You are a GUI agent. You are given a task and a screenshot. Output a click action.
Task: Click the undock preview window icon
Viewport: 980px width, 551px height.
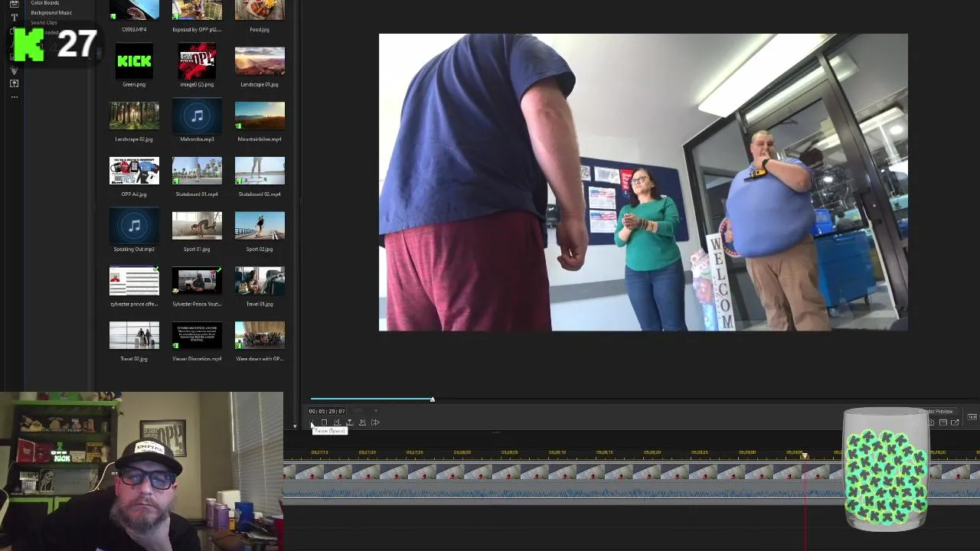(x=955, y=422)
